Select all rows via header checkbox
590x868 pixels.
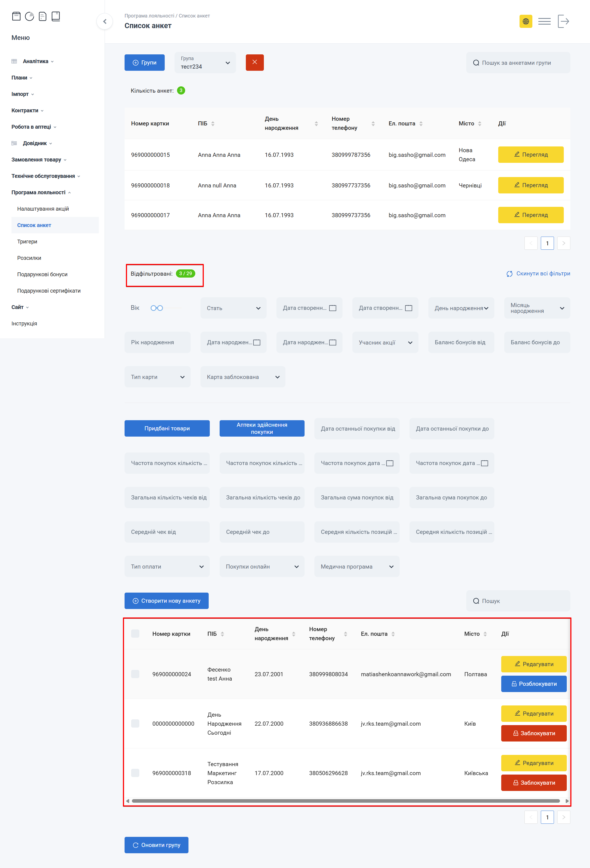(x=135, y=633)
